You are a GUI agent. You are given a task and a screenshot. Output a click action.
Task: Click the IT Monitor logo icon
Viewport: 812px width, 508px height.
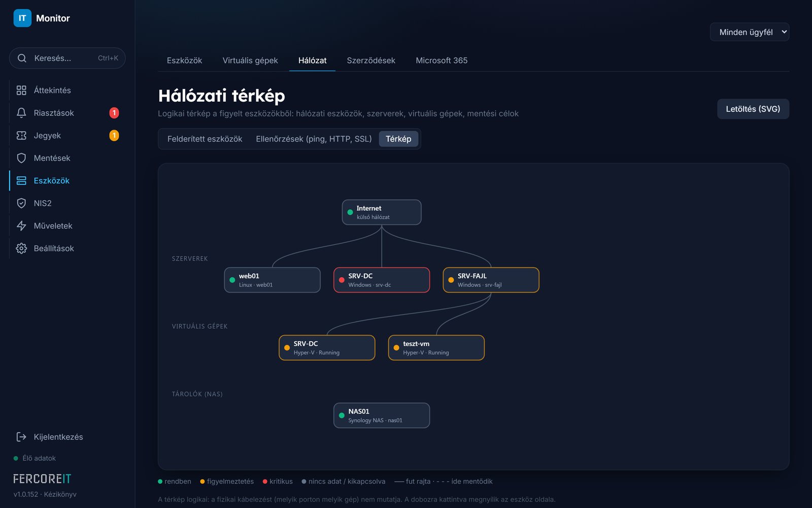22,18
